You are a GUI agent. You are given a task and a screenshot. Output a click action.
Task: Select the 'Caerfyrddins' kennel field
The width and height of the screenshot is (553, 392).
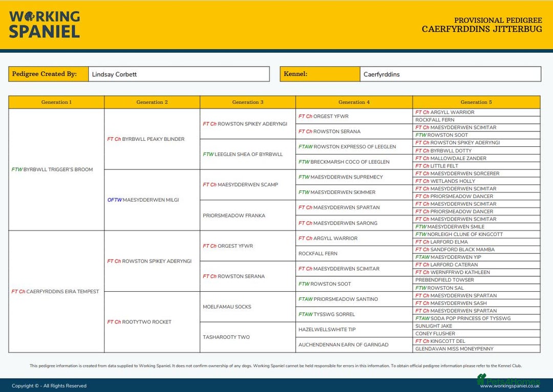click(x=451, y=74)
